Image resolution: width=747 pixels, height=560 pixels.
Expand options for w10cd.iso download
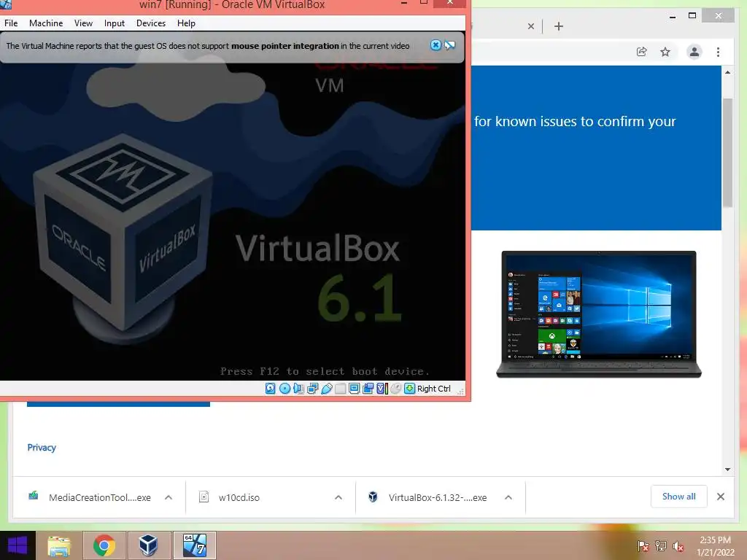pos(338,497)
